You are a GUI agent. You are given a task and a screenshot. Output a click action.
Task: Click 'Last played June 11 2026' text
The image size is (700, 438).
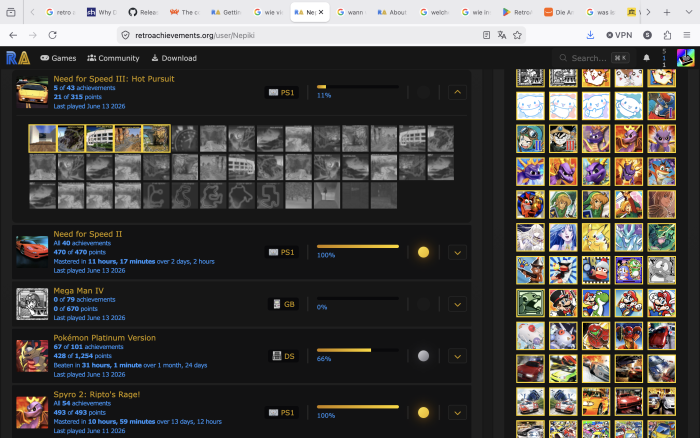click(x=89, y=431)
